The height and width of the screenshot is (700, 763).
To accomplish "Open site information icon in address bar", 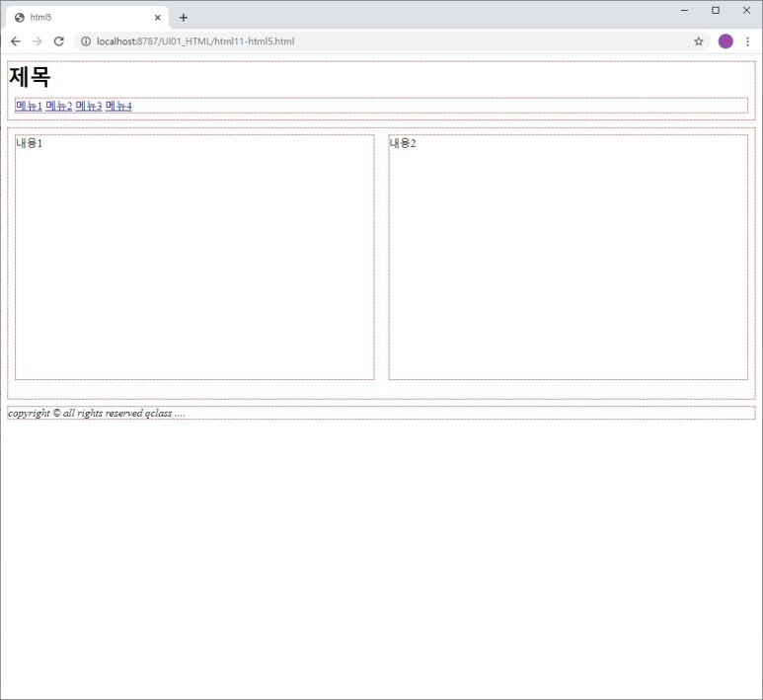I will (x=86, y=41).
